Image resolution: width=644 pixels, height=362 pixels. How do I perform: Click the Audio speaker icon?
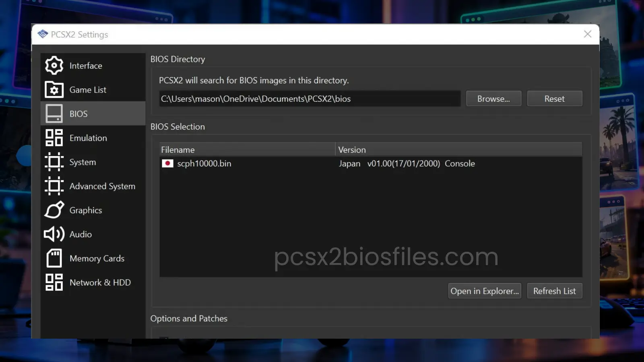(x=54, y=234)
